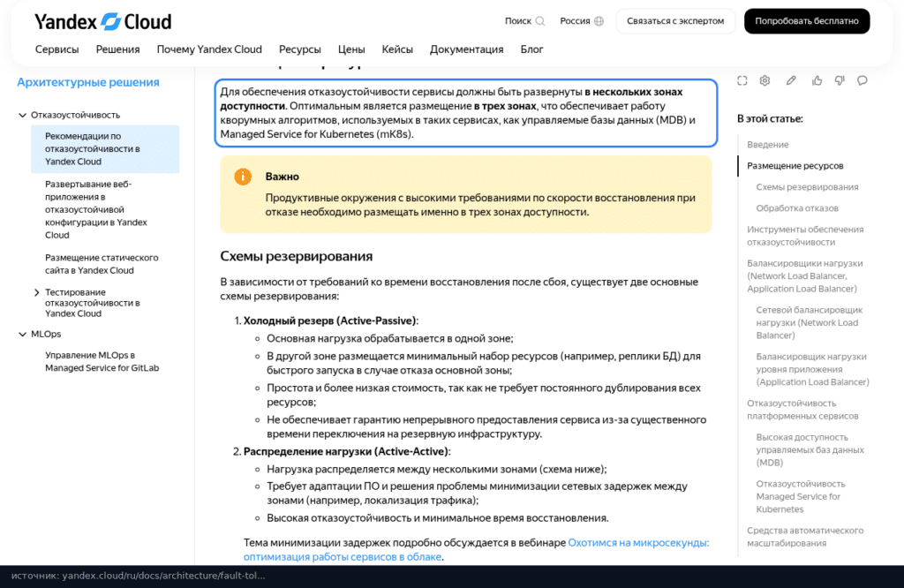Open Документация navigation item
This screenshot has height=588, width=904.
466,49
